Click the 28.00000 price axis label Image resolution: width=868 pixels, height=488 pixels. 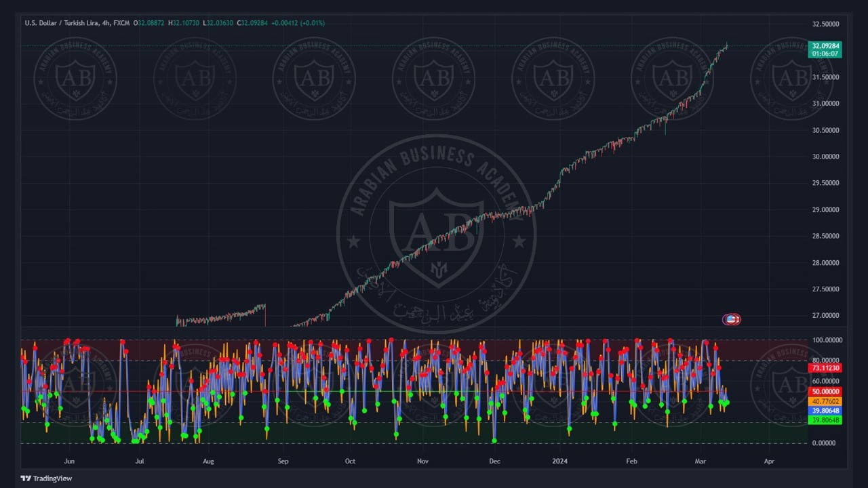[825, 263]
